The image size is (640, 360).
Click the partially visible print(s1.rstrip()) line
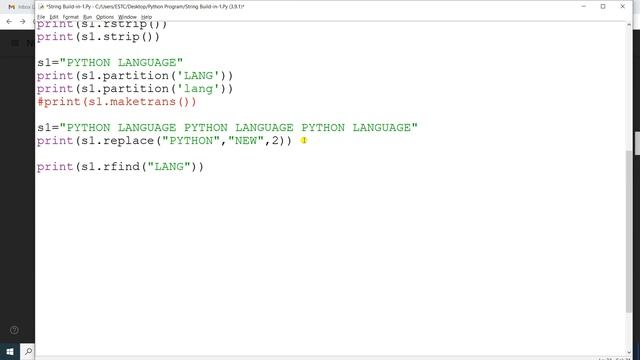102,25
